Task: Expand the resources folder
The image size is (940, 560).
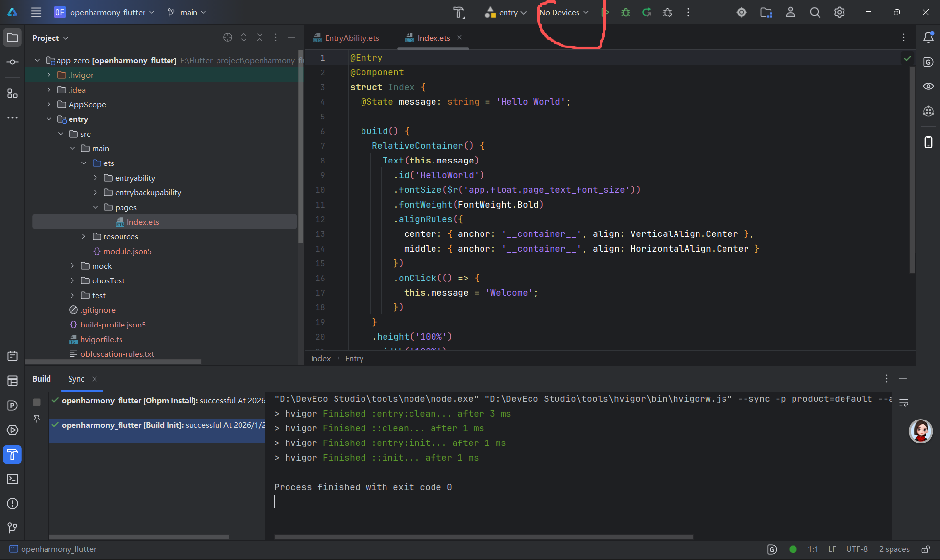Action: 84,236
